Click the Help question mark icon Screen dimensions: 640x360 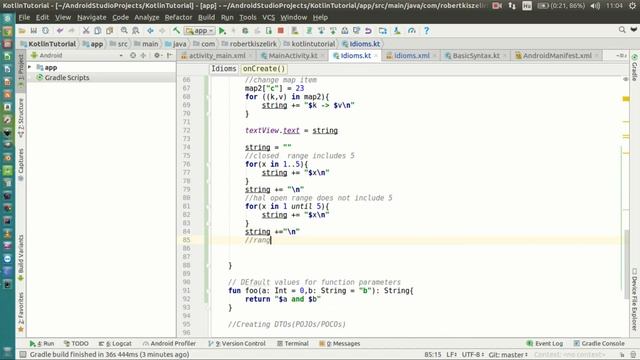click(427, 31)
